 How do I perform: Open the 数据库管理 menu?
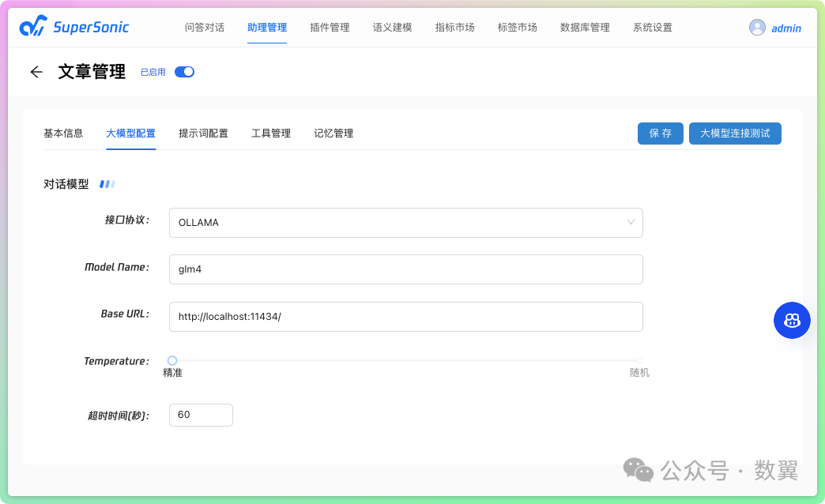(x=585, y=28)
